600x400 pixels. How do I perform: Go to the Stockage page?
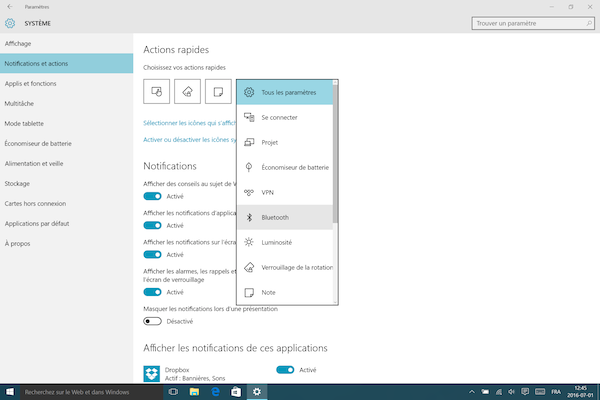point(67,183)
